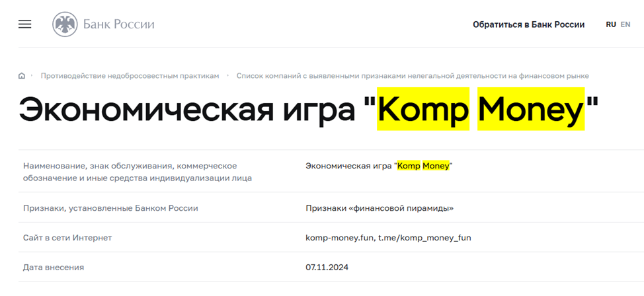Switch language to RU

pos(611,24)
